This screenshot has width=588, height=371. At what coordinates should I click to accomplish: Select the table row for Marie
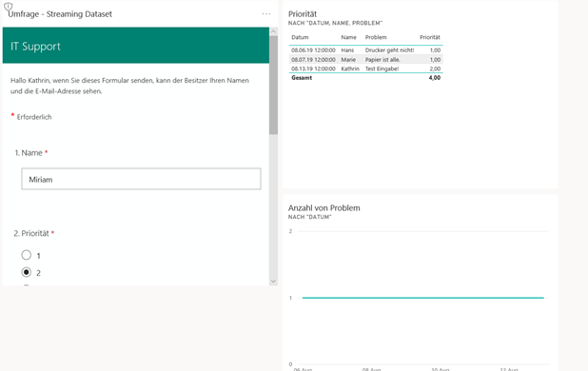pos(366,59)
